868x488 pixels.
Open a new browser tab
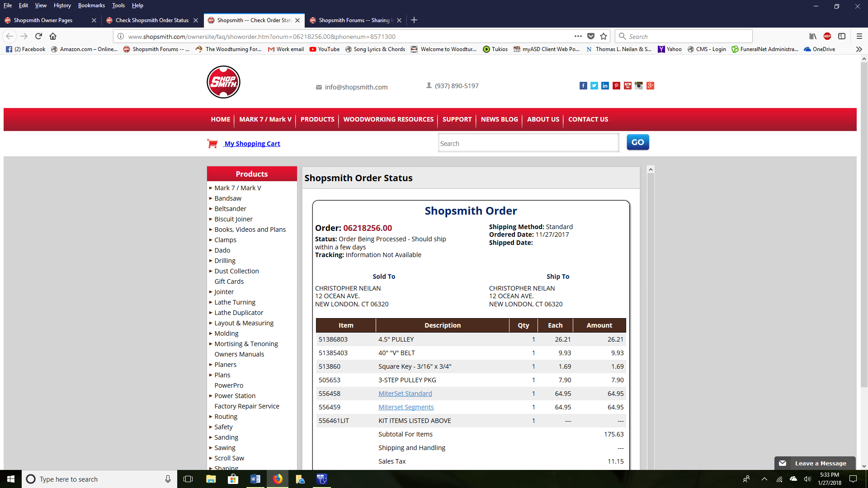click(x=414, y=20)
